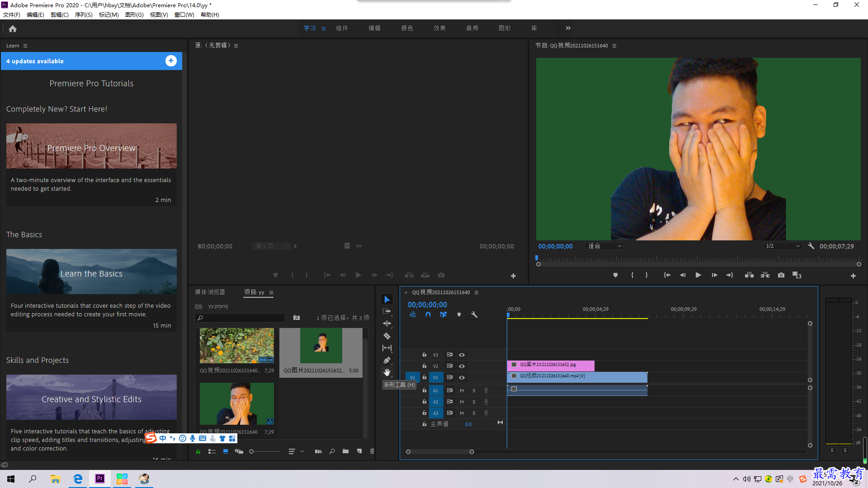Select the Selection tool arrow
Viewport: 868px width, 488px height.
(x=387, y=300)
